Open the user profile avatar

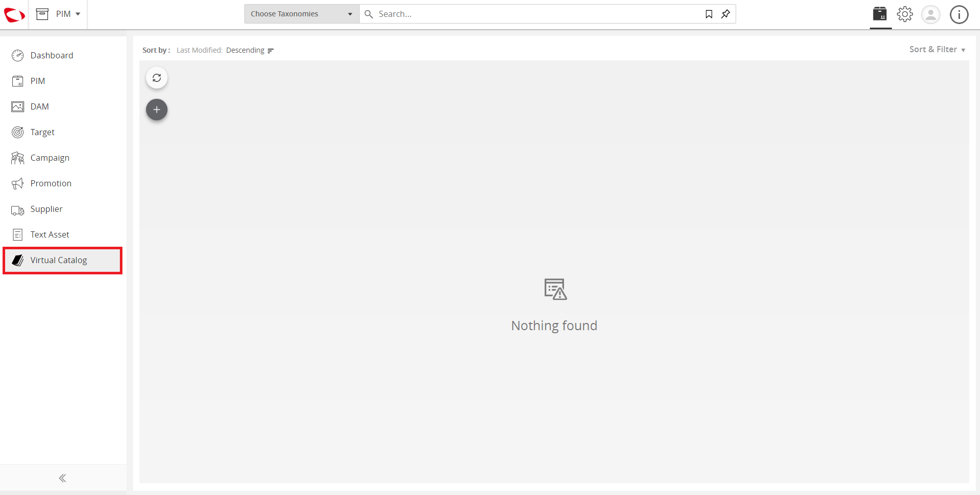coord(931,14)
